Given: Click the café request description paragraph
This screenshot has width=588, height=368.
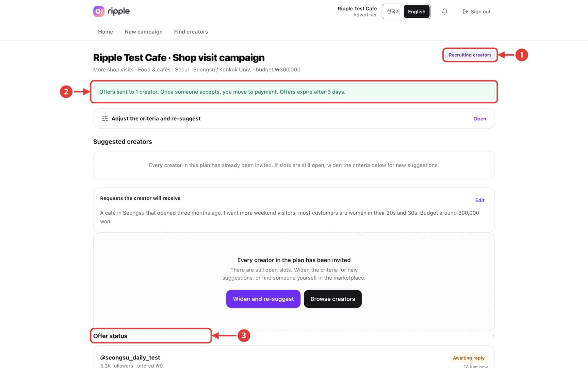Looking at the screenshot, I should (x=289, y=217).
